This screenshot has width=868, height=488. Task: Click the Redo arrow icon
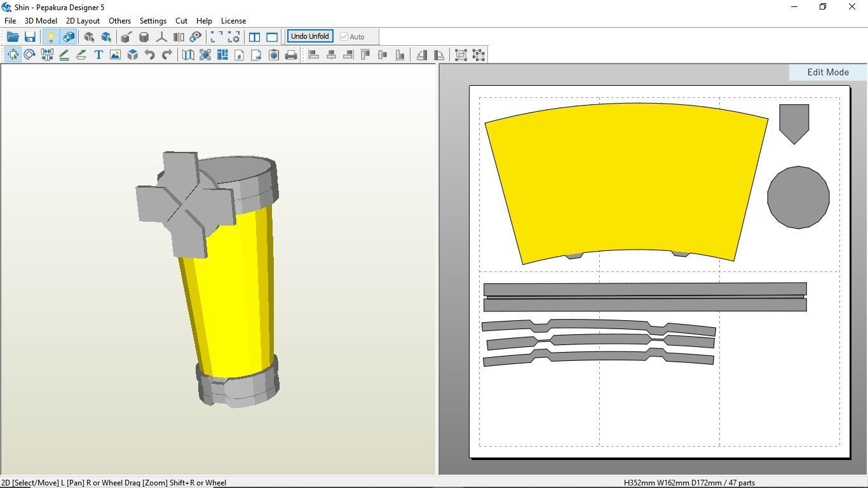point(167,55)
